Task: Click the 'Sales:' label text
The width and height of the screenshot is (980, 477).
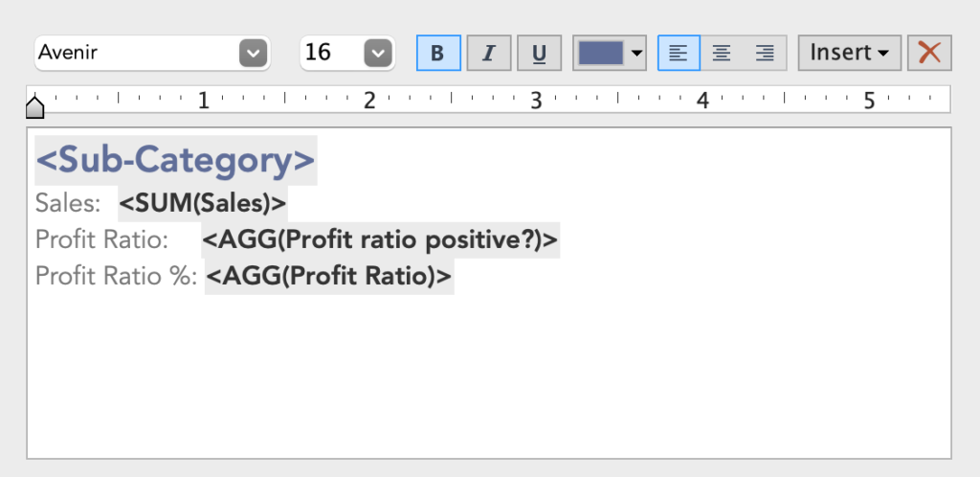Action: pyautogui.click(x=68, y=203)
